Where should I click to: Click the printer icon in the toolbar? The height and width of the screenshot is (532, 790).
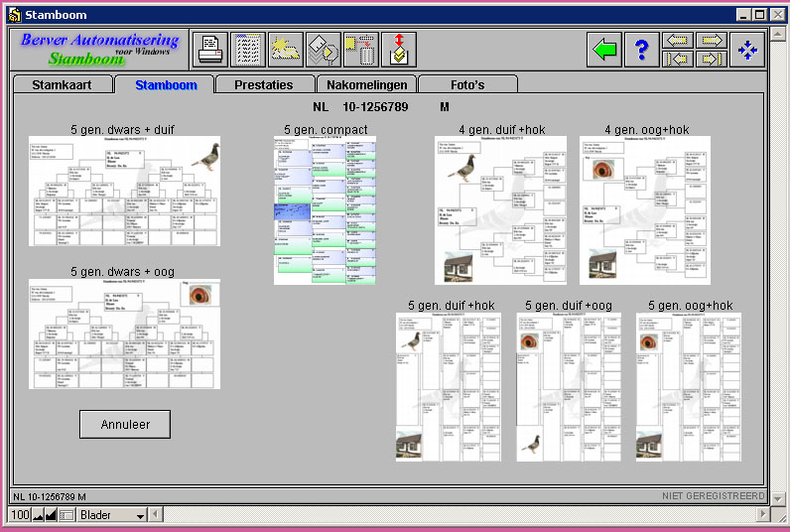tap(210, 49)
